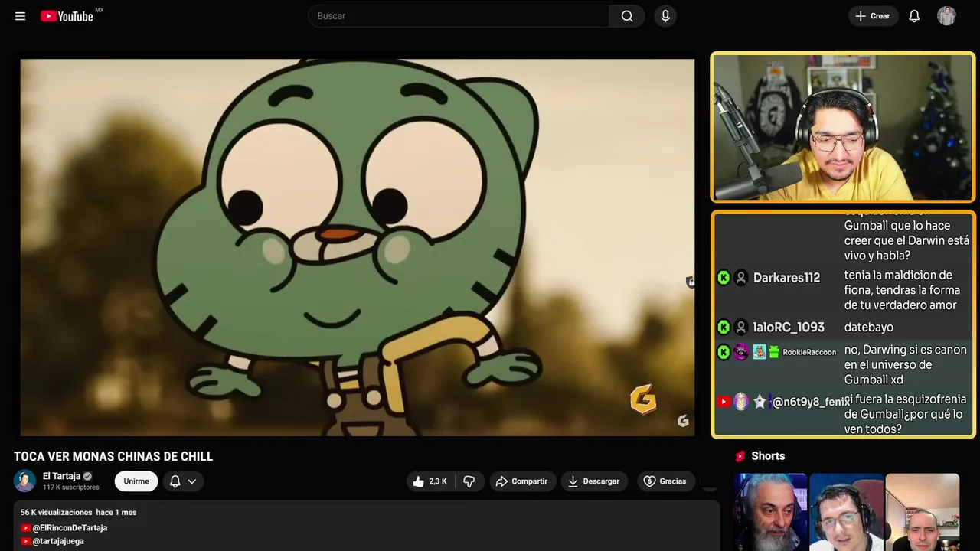Click '56 K visualizaciones' description text
Viewport: 980px width, 551px height.
point(57,512)
